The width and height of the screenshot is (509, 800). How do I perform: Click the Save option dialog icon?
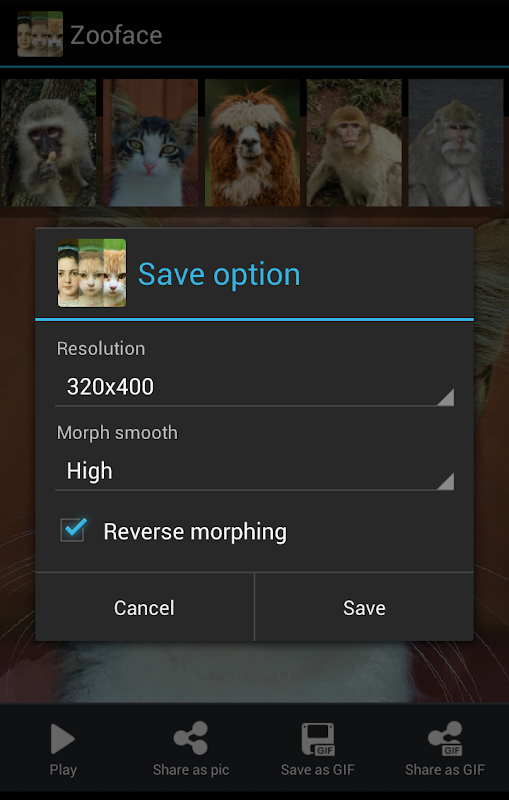[x=92, y=273]
